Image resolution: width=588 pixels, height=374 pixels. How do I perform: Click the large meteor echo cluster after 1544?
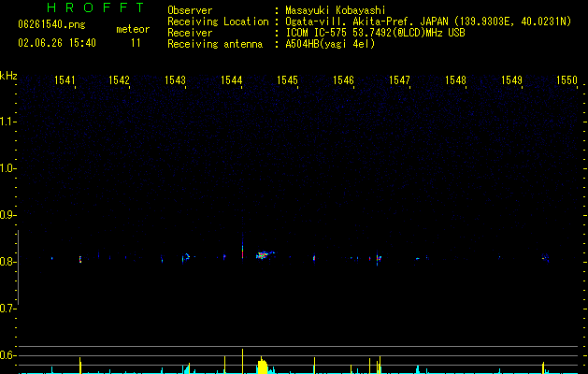(265, 254)
